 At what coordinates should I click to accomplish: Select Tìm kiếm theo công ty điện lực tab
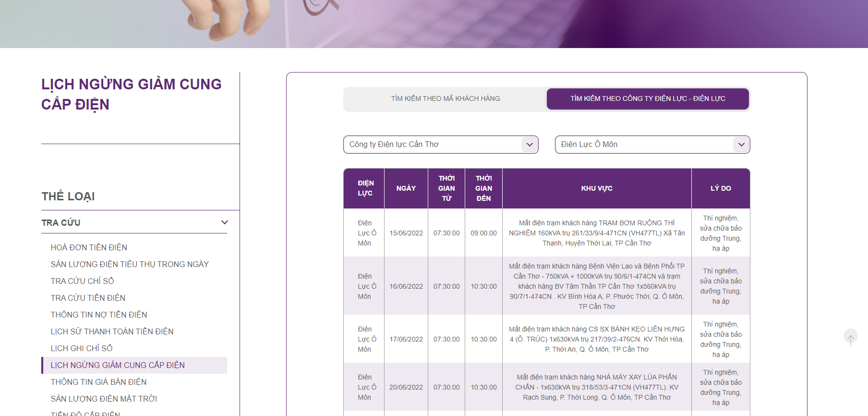click(x=647, y=98)
